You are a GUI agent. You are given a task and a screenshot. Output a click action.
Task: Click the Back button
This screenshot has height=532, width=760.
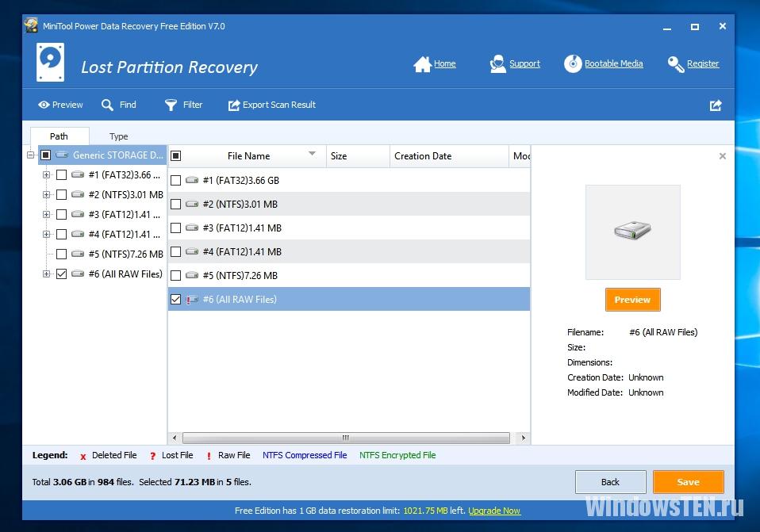pos(610,482)
